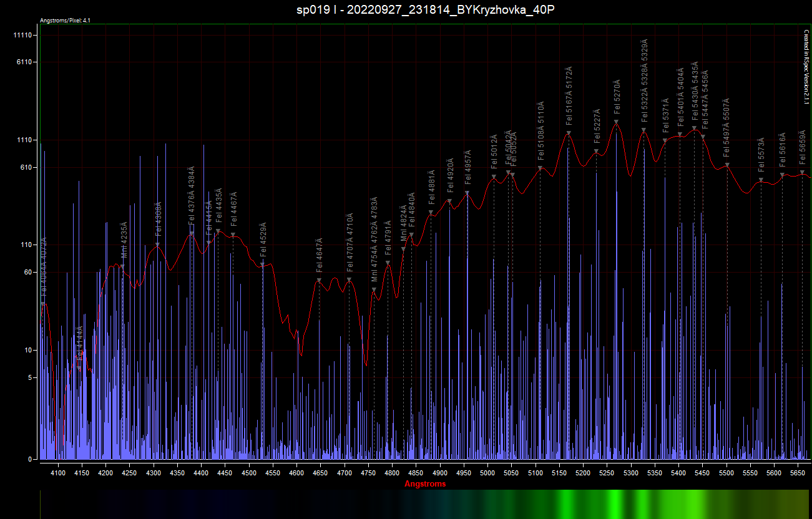Screen dimensions: 812x519
Task: Click the 4100 x-axis tick label
Action: point(58,473)
